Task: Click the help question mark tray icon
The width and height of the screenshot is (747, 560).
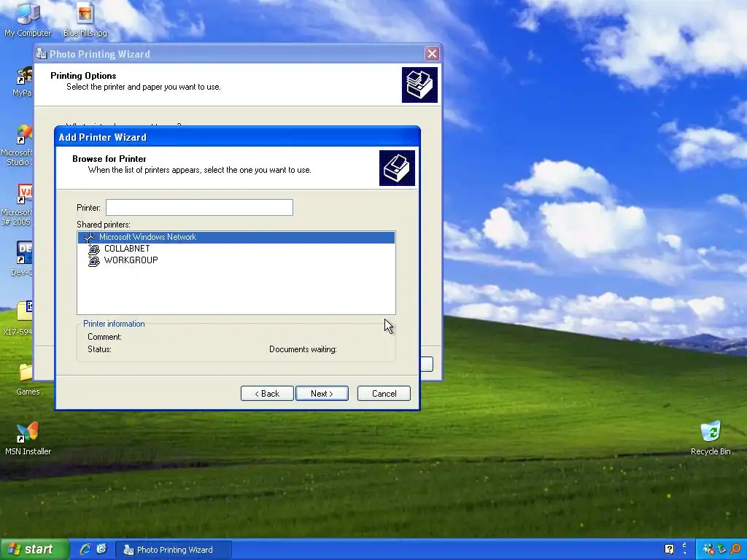Action: (670, 550)
